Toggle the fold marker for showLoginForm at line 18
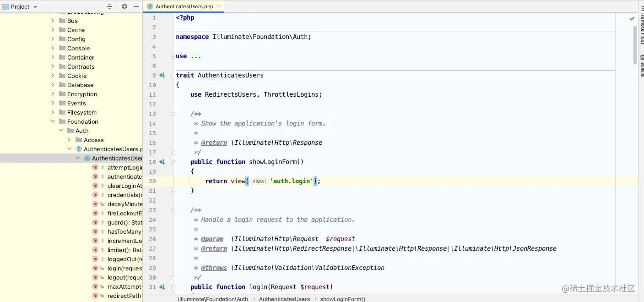Image resolution: width=644 pixels, height=302 pixels. point(173,162)
